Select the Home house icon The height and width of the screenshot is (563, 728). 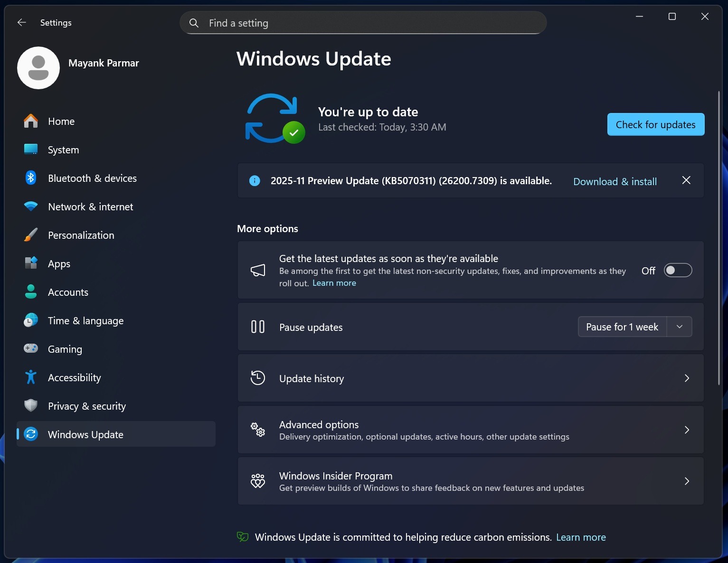click(x=30, y=121)
